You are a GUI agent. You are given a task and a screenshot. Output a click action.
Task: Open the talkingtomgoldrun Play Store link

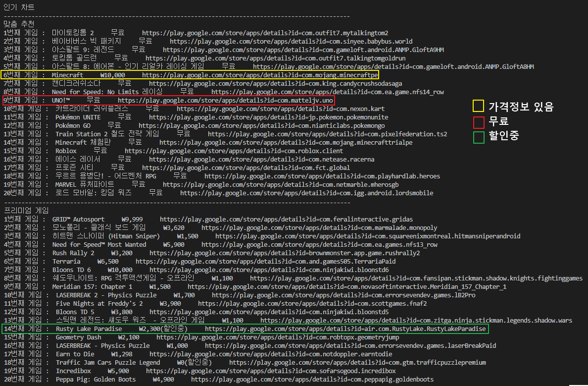point(276,58)
